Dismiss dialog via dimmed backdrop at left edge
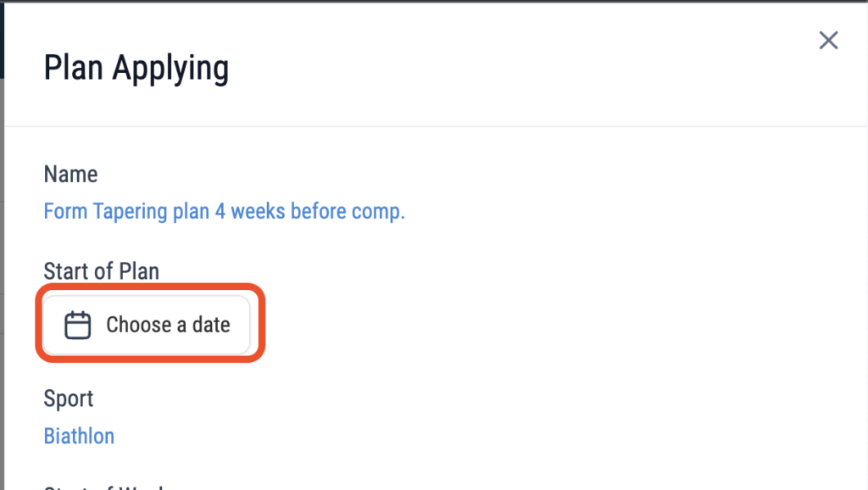Screen dimensions: 868x490 coord(2,277)
